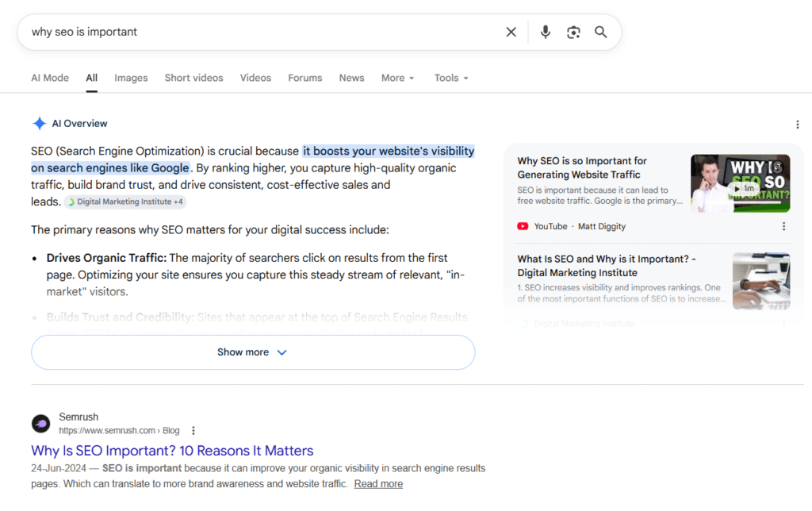The image size is (812, 511).
Task: Expand the More dropdown menu
Action: tap(398, 78)
